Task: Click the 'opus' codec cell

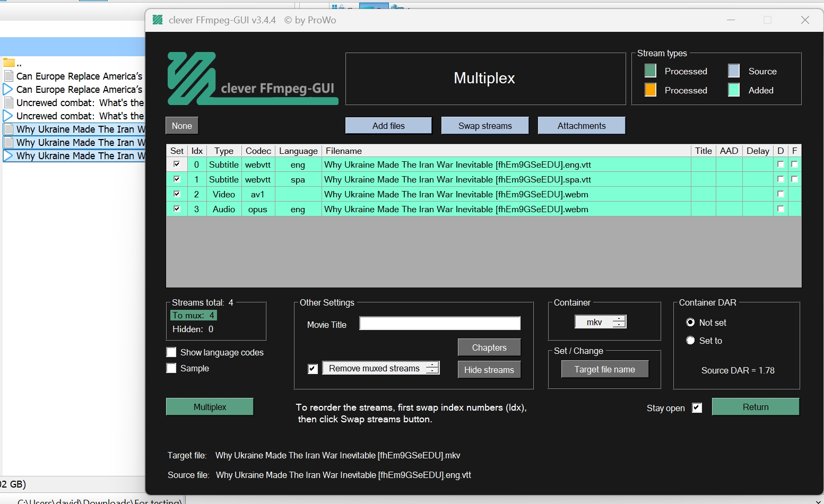Action: click(x=258, y=209)
